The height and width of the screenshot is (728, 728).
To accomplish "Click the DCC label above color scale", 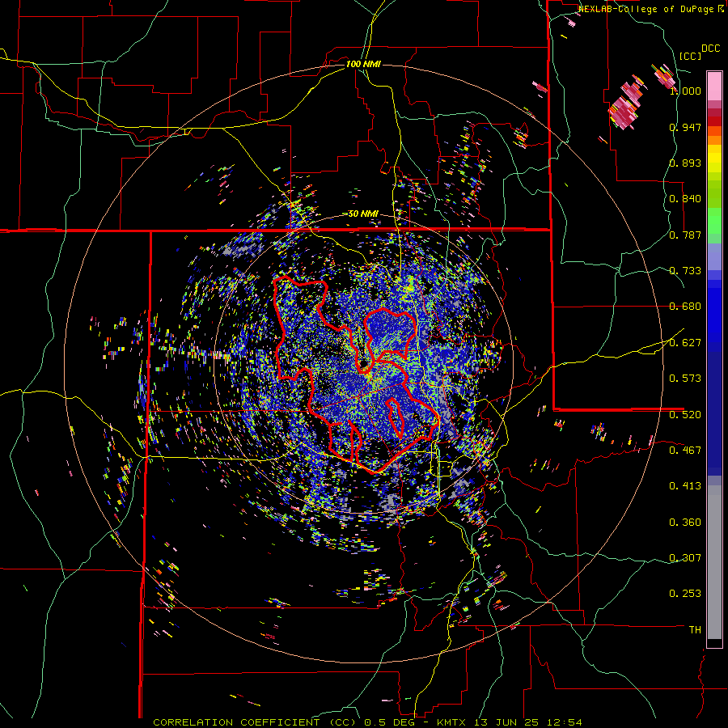I will coord(710,49).
